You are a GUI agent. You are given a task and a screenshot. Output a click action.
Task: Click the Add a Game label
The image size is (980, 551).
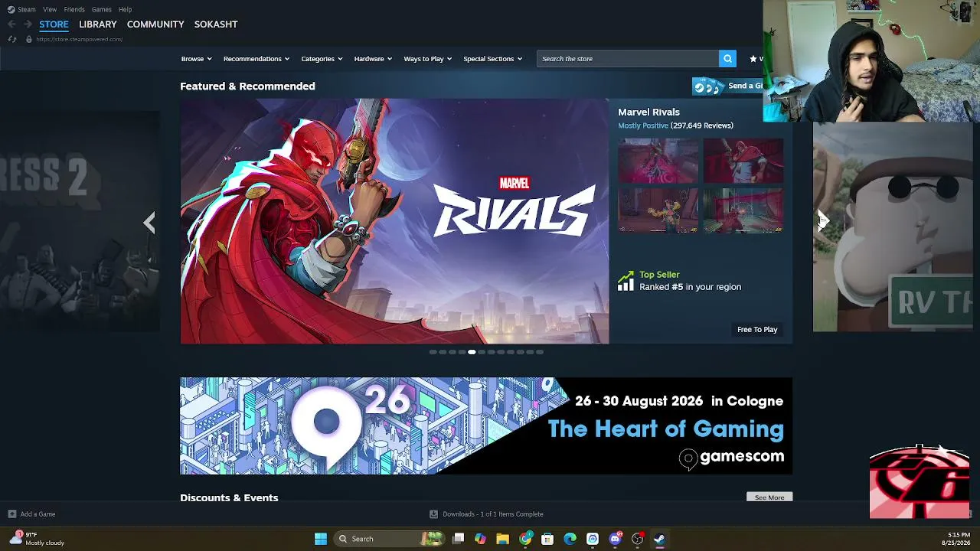coord(38,514)
